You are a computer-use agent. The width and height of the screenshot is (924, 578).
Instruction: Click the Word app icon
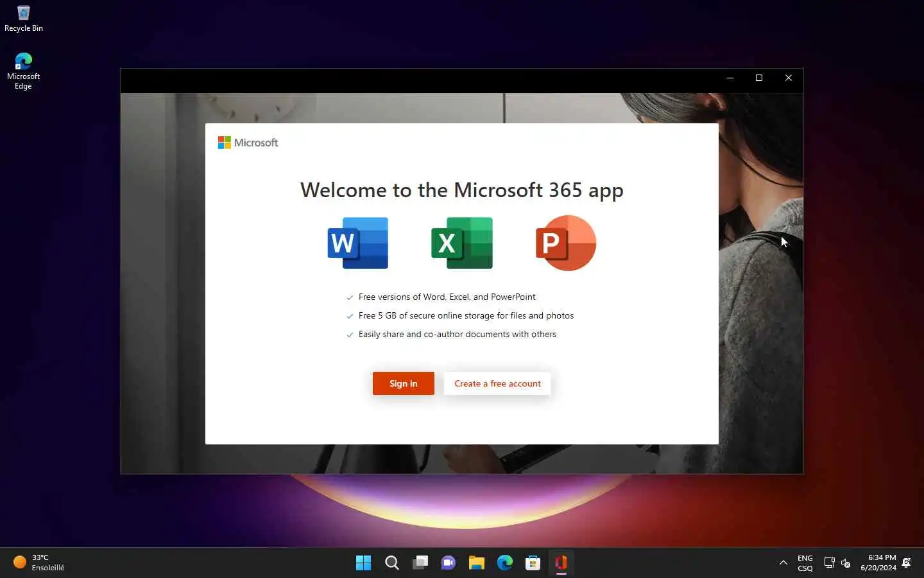(357, 243)
